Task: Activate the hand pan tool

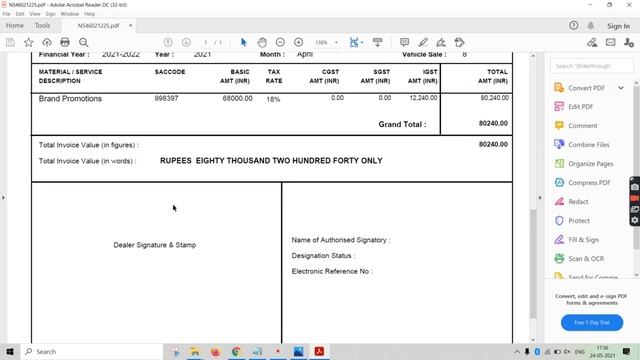Action: (x=262, y=42)
